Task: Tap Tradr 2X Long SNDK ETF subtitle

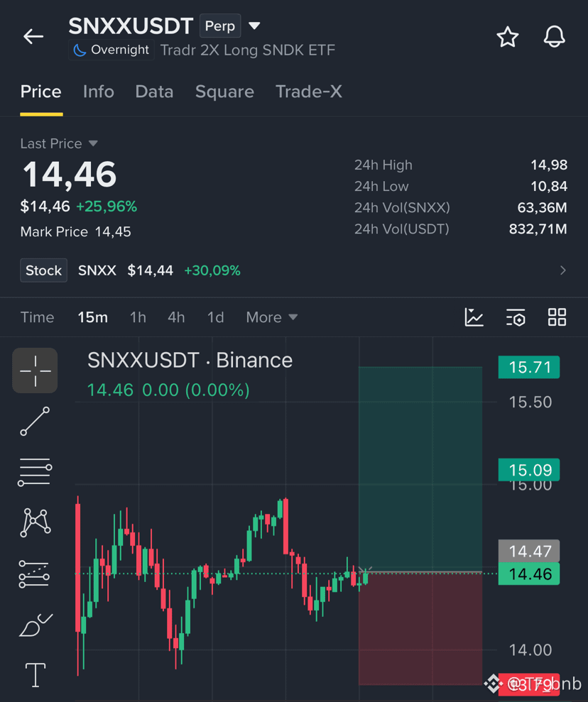Action: (248, 50)
